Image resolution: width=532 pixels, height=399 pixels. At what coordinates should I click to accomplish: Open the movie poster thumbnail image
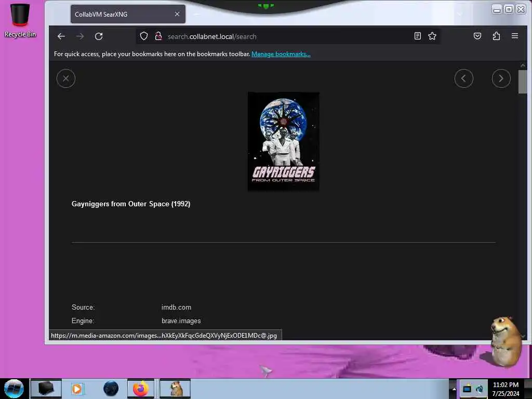(x=283, y=141)
